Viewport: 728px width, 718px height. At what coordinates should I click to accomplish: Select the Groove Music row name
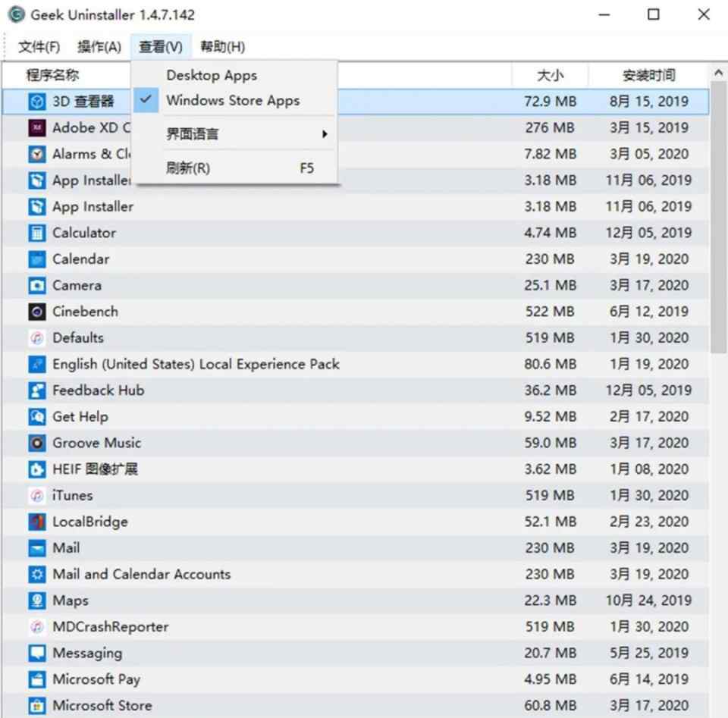pos(96,443)
